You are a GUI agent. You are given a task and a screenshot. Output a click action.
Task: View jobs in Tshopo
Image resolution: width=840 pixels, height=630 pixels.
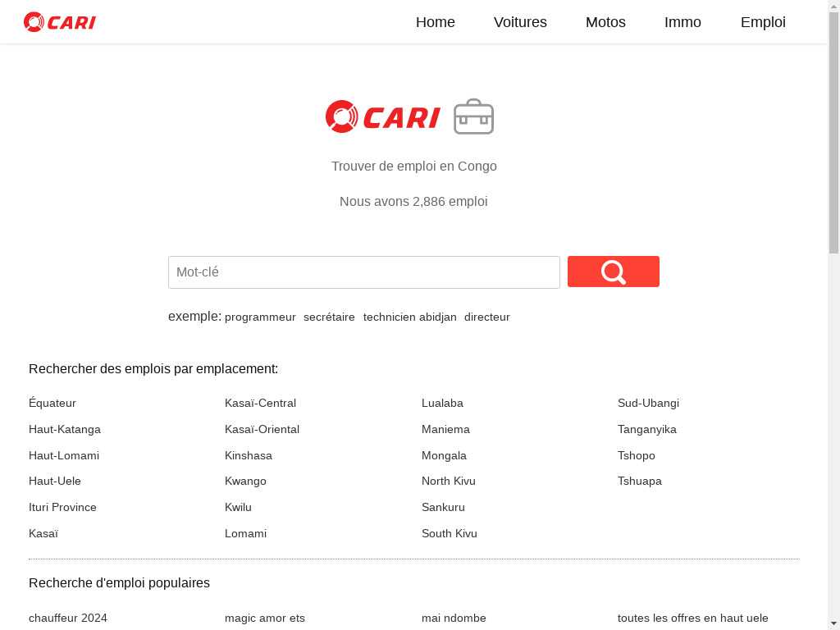pos(636,455)
